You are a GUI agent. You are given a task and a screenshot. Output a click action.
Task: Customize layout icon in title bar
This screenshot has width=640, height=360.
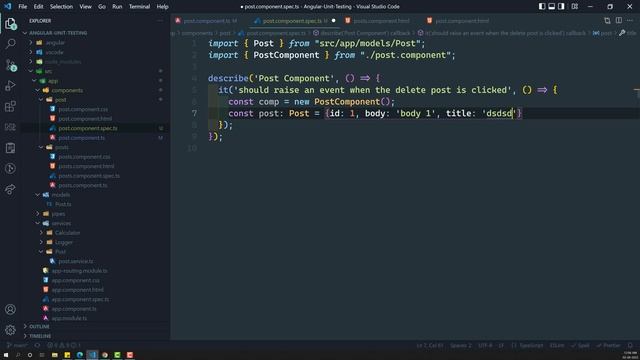575,7
